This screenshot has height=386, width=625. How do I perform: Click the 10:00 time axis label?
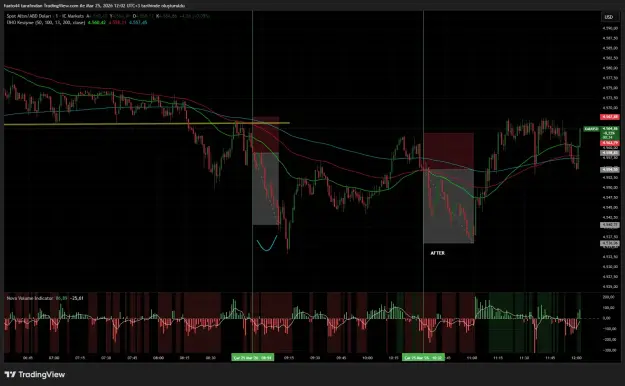(x=367, y=358)
